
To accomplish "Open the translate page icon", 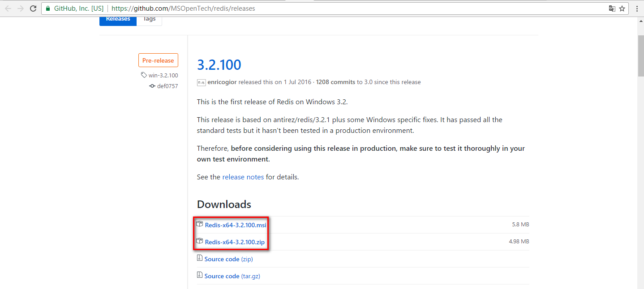I will (612, 8).
